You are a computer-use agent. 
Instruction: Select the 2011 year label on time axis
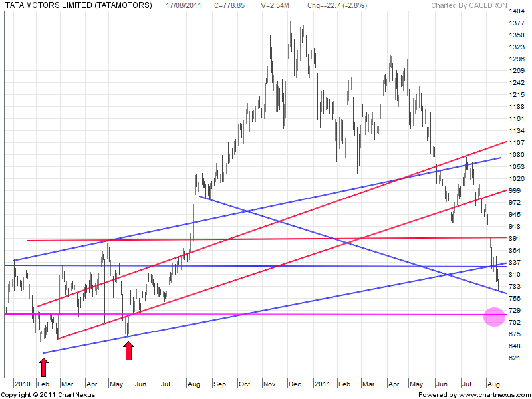(322, 384)
